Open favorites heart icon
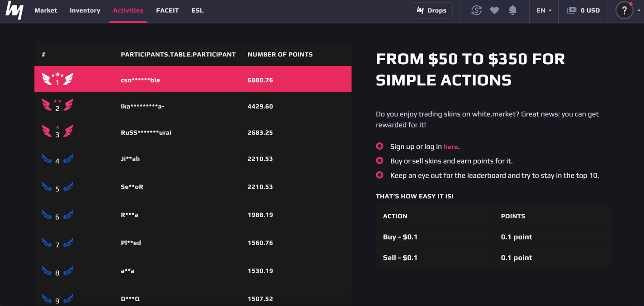The image size is (644, 306). point(494,10)
